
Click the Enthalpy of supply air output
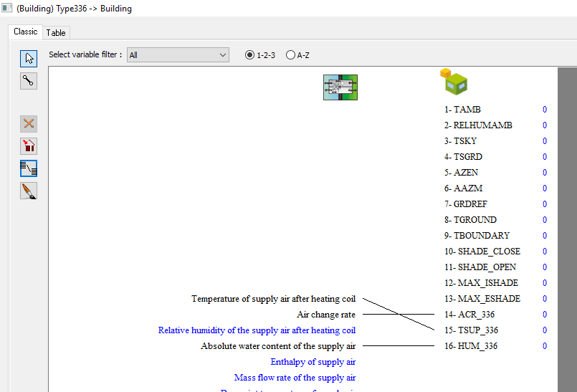(x=313, y=362)
